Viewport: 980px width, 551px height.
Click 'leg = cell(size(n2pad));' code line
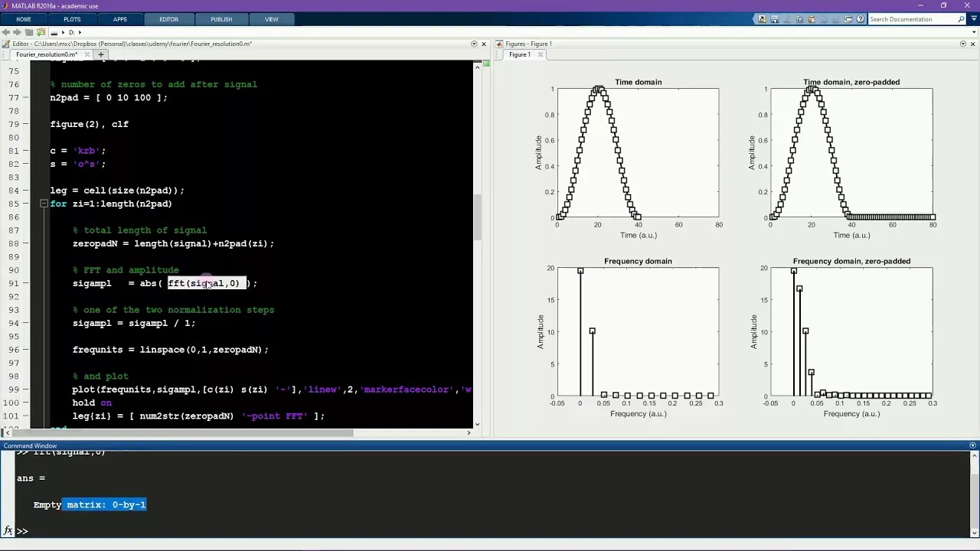(x=117, y=190)
